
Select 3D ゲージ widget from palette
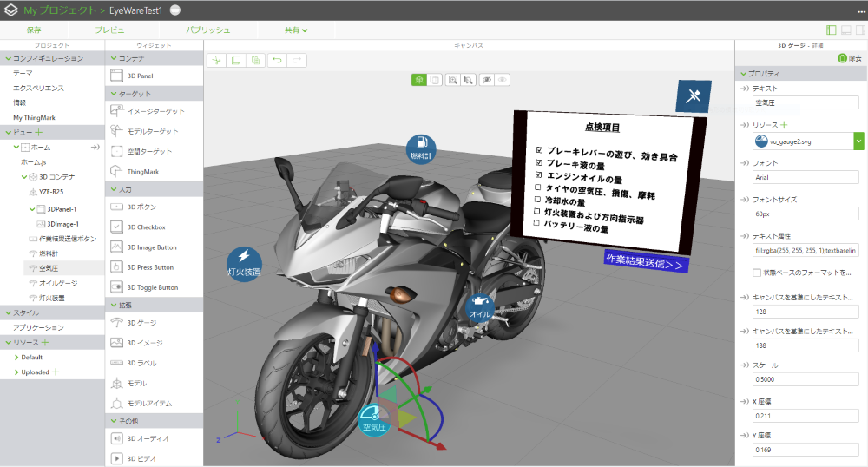(x=141, y=323)
